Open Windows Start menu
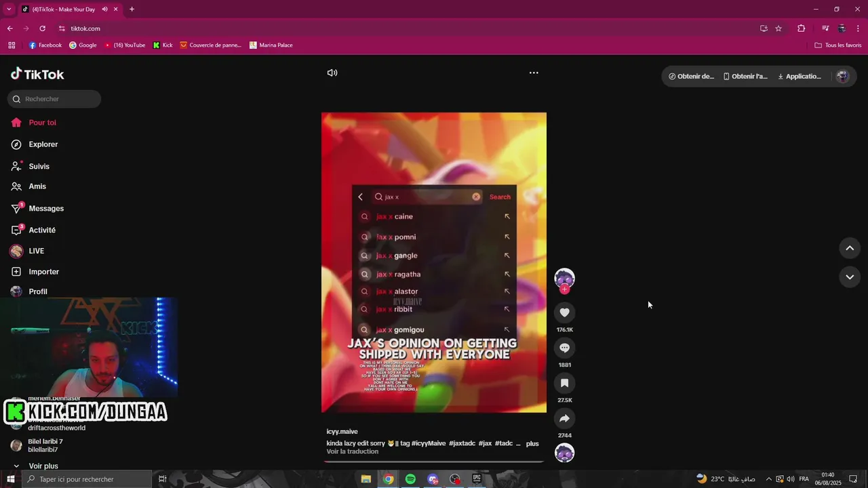Screen dimensions: 868x488 tap(10, 479)
